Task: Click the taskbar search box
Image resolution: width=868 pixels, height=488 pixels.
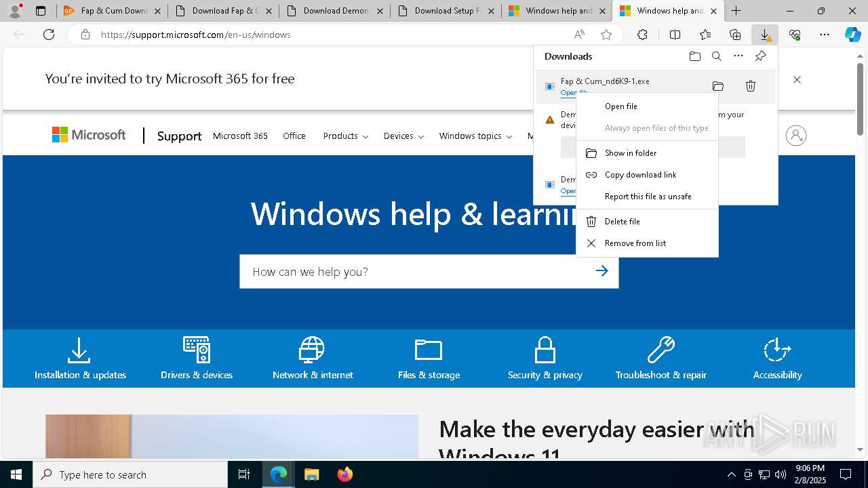Action: tap(130, 474)
